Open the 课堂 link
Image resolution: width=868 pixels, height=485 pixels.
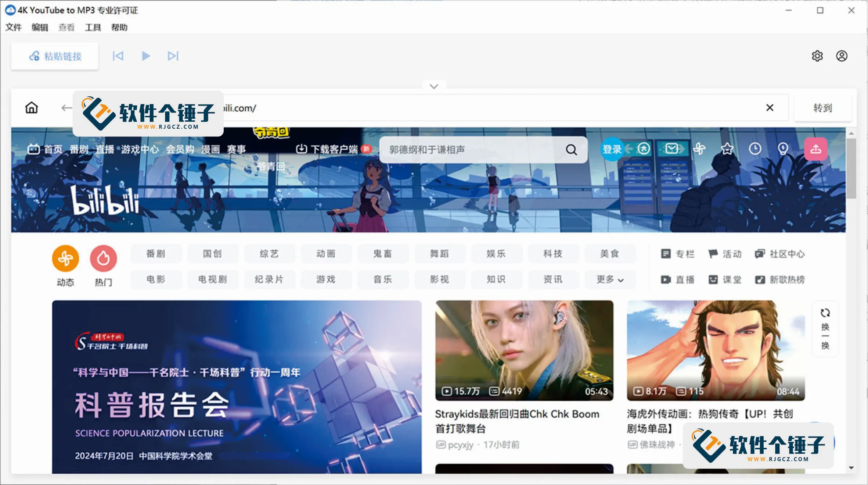(725, 279)
